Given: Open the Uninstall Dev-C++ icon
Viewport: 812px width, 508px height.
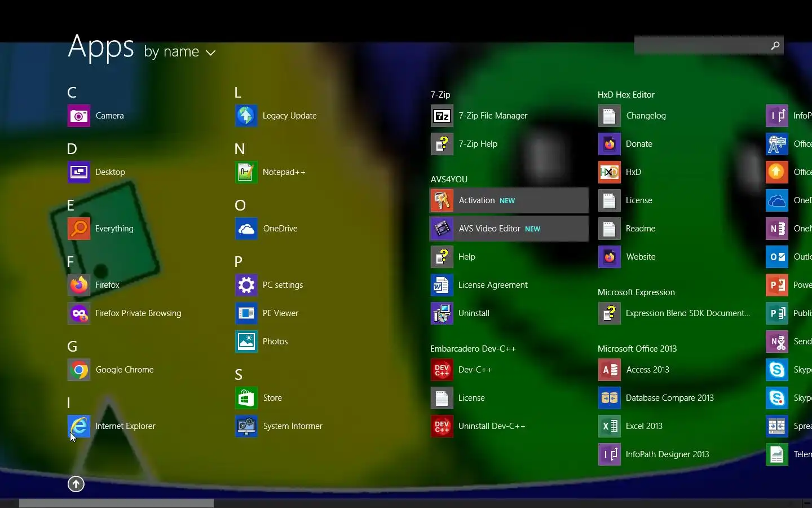Looking at the screenshot, I should coord(442,426).
